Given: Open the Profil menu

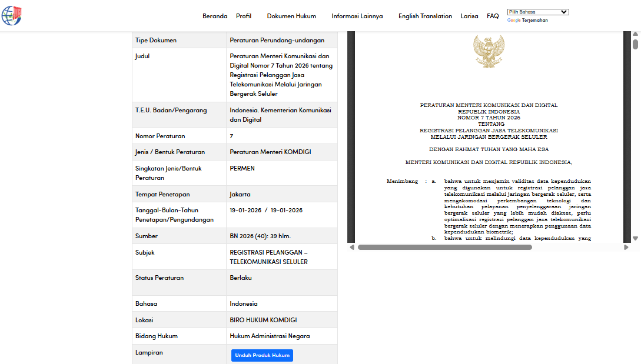Looking at the screenshot, I should (x=244, y=16).
